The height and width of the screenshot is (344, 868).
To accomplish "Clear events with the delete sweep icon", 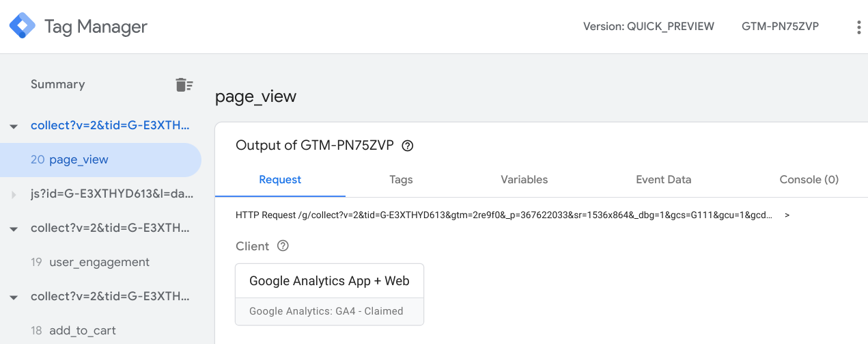I will point(184,85).
